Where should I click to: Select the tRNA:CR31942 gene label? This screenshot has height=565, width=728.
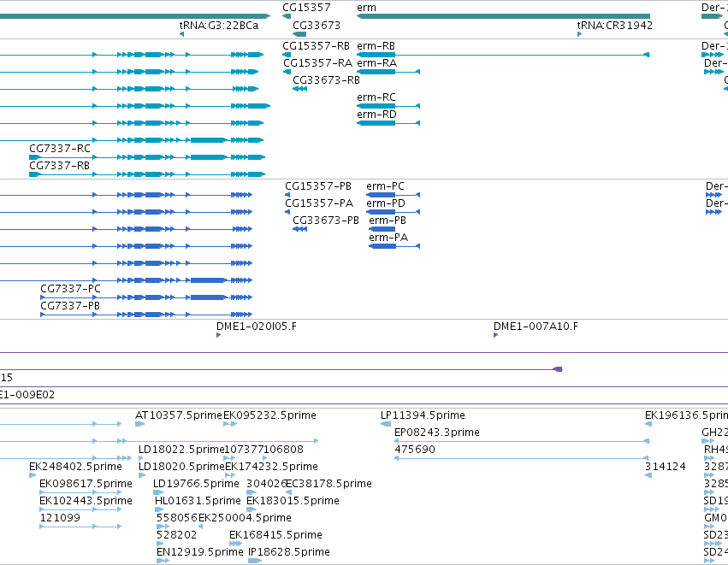(615, 25)
